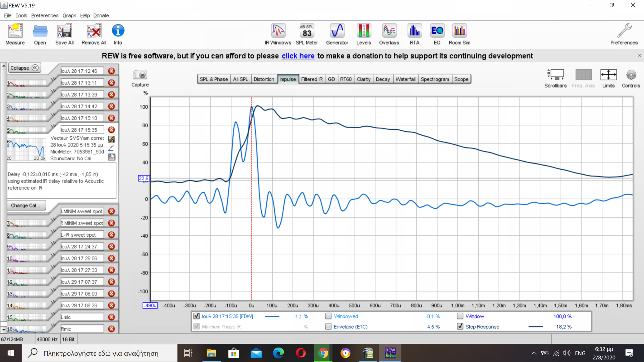Collapse the measurement list panel
Viewport: 644px width, 362px height.
point(24,68)
